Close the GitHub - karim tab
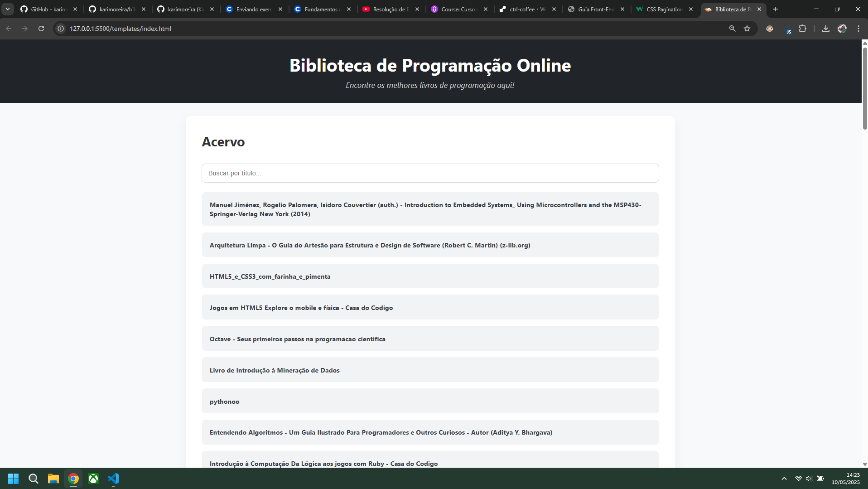 [x=75, y=9]
